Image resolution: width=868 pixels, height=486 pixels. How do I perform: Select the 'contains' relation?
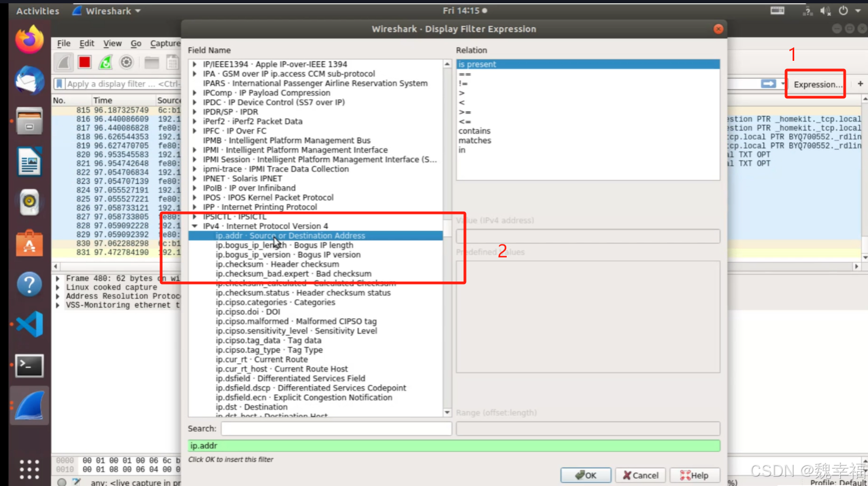click(588, 131)
